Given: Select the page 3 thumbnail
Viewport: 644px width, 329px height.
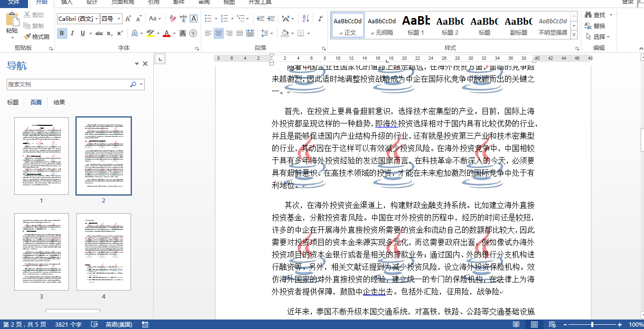Looking at the screenshot, I should point(41,252).
